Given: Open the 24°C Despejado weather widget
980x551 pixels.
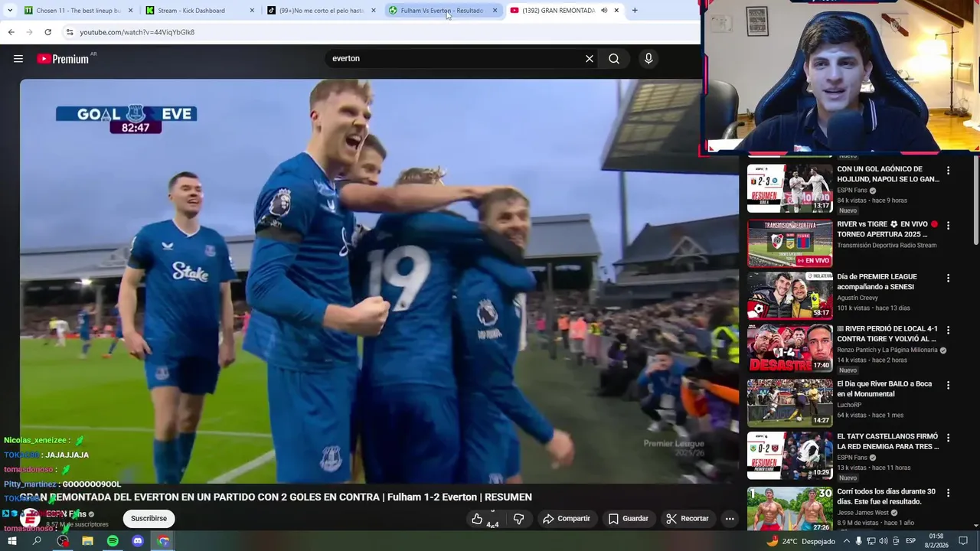Looking at the screenshot, I should (801, 541).
